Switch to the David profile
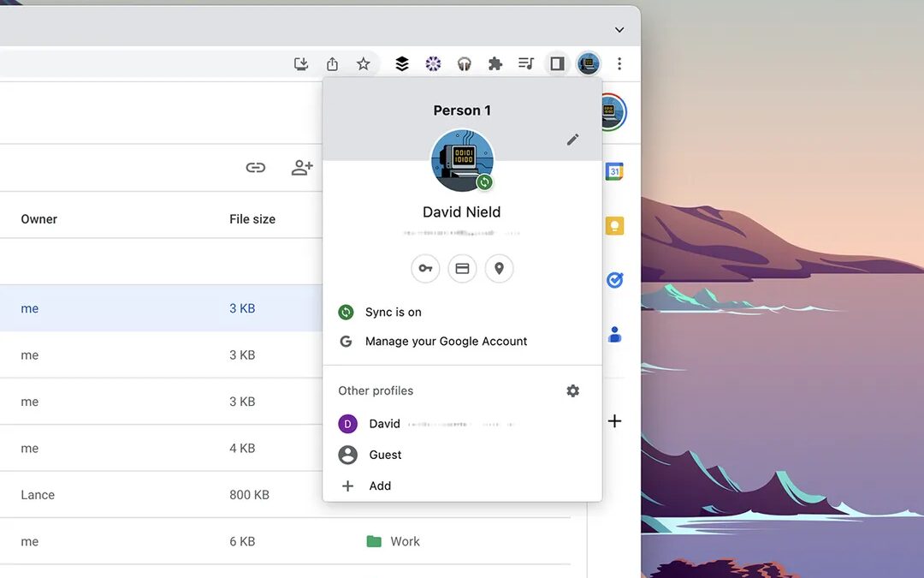The height and width of the screenshot is (578, 924). [x=384, y=424]
